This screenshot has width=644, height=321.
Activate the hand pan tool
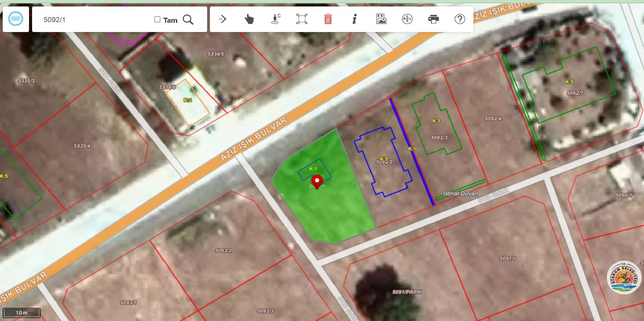[x=249, y=19]
